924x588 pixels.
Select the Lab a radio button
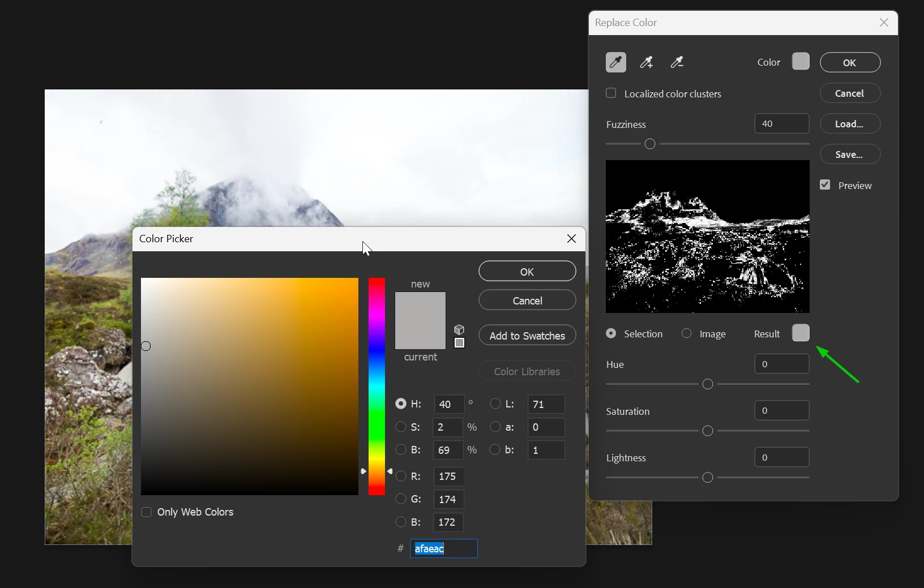(495, 427)
